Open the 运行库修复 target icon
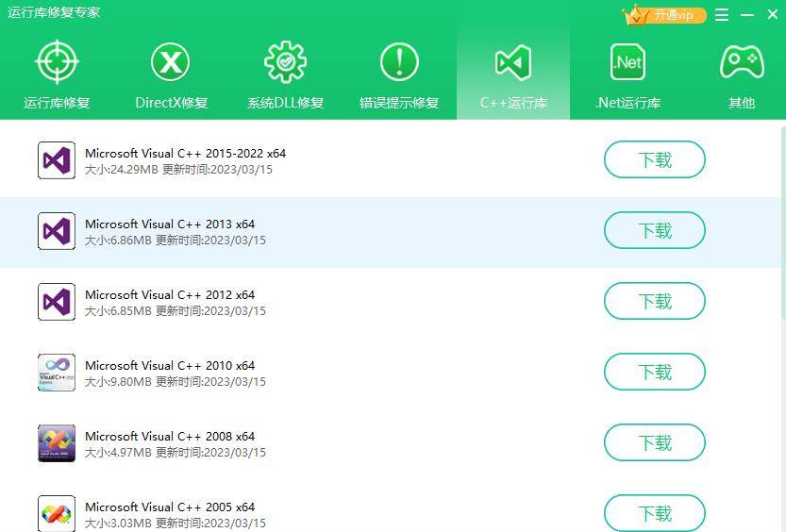The width and height of the screenshot is (786, 532). click(x=57, y=61)
